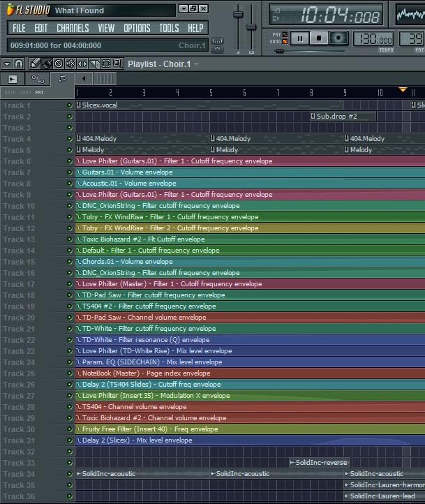The image size is (425, 504).
Task: Toggle the magnet snap tool
Action: pos(19,64)
